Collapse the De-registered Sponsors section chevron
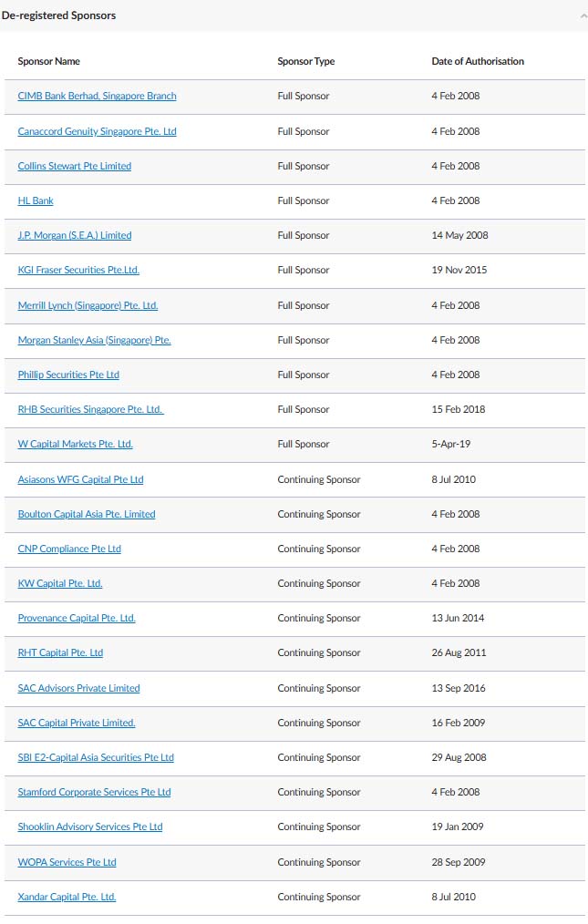The height and width of the screenshot is (924, 588). [583, 15]
